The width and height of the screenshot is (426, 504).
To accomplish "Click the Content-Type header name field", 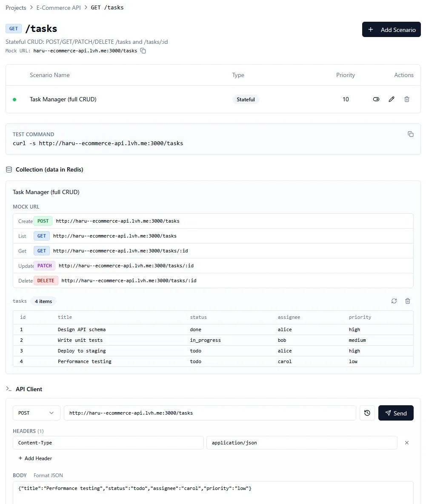I will 108,443.
